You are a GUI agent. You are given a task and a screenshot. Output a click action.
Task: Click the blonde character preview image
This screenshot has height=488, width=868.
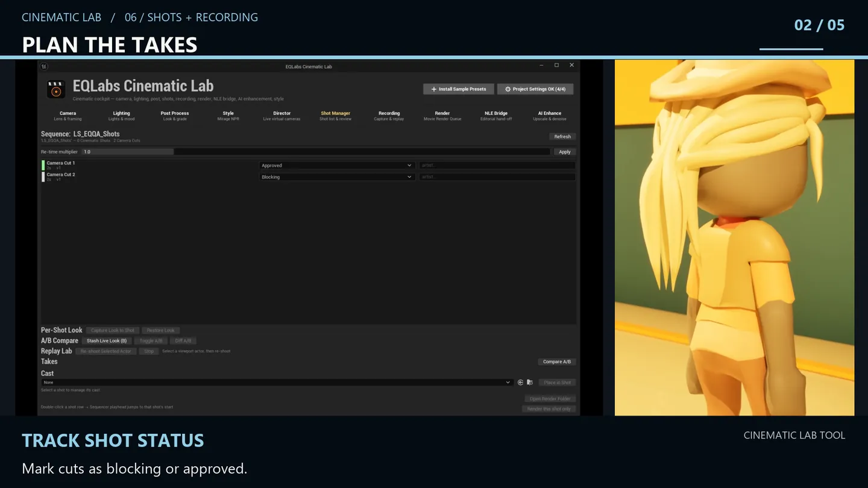tap(734, 237)
